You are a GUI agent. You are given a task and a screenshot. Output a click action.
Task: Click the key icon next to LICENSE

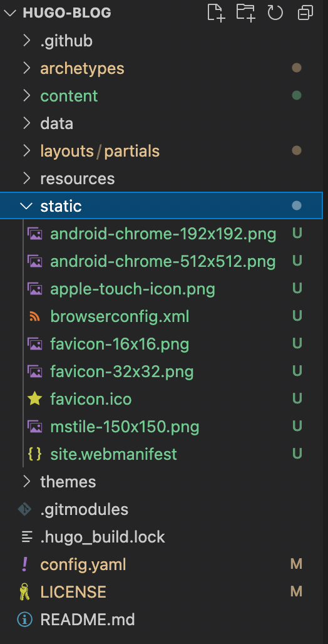pos(25,592)
